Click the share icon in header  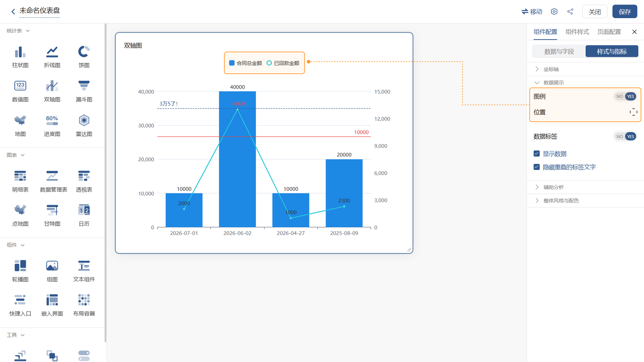click(x=570, y=12)
